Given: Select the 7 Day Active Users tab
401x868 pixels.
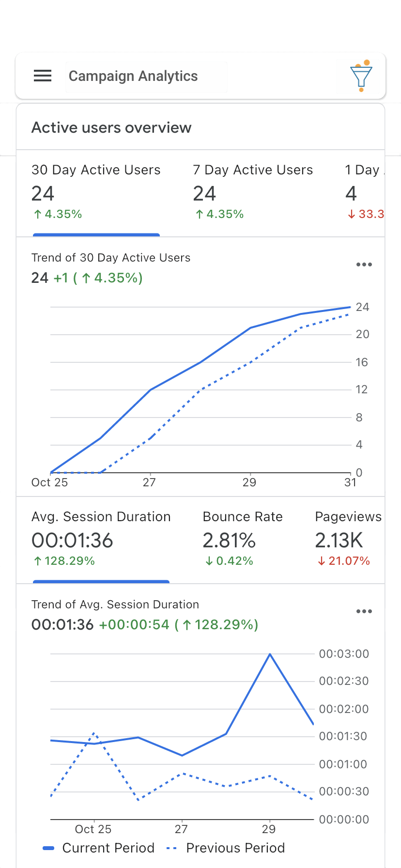Looking at the screenshot, I should [x=253, y=193].
